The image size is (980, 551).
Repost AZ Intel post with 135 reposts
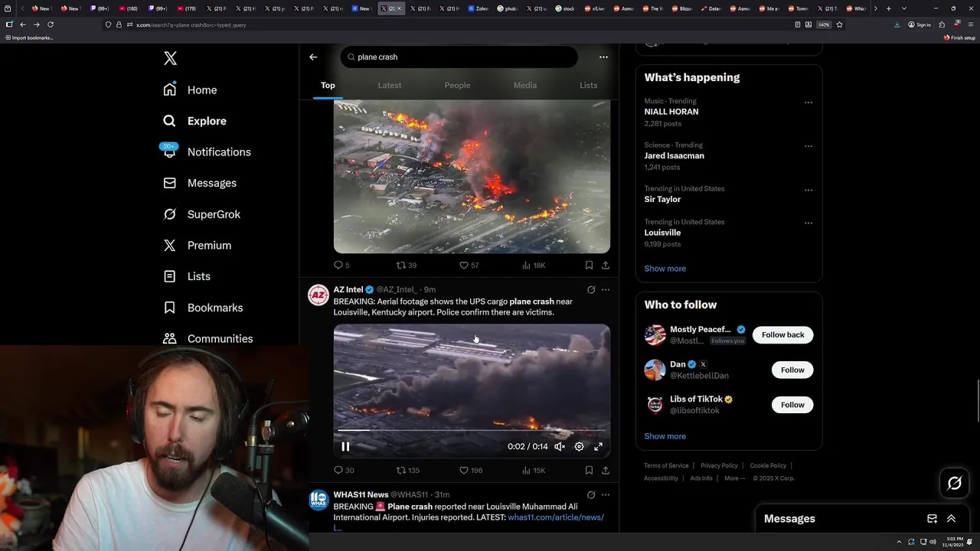coord(407,471)
